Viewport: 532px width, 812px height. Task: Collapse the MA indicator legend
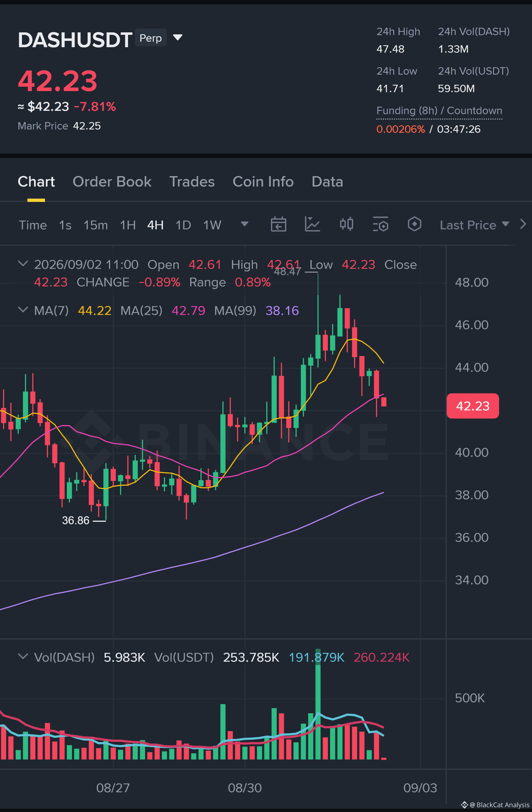(23, 310)
